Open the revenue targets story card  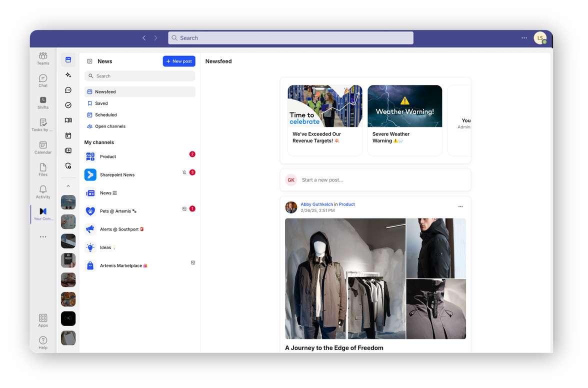(325, 120)
